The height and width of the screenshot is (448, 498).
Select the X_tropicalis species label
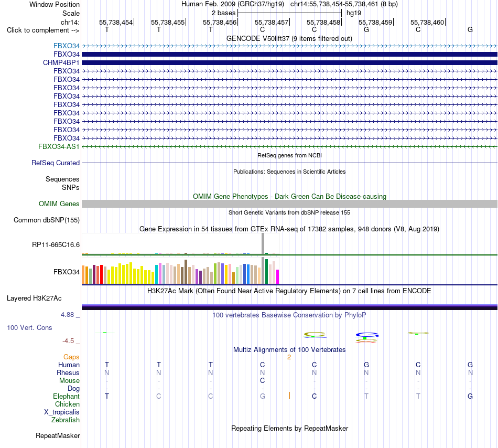tap(62, 412)
